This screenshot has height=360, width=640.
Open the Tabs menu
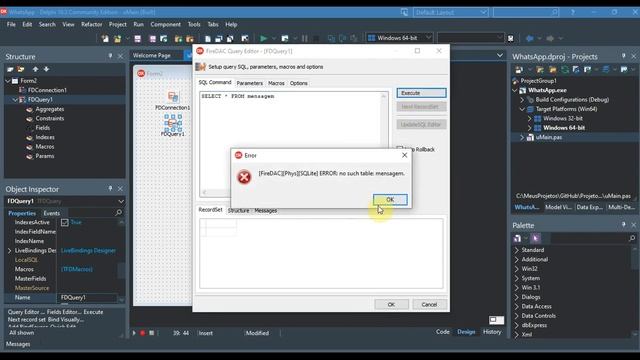[x=213, y=24]
